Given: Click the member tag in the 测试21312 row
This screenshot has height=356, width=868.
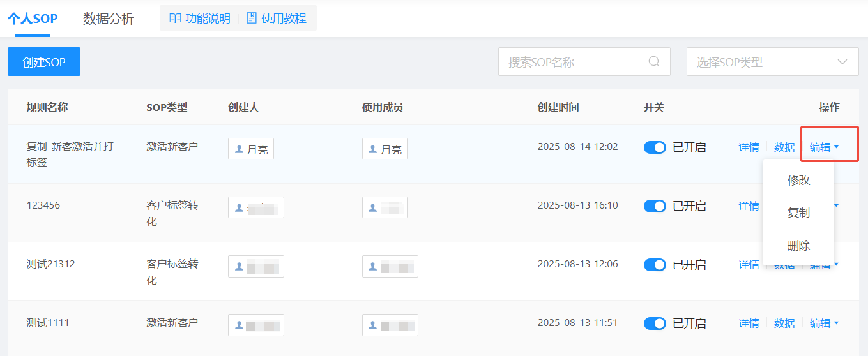Looking at the screenshot, I should pos(390,266).
